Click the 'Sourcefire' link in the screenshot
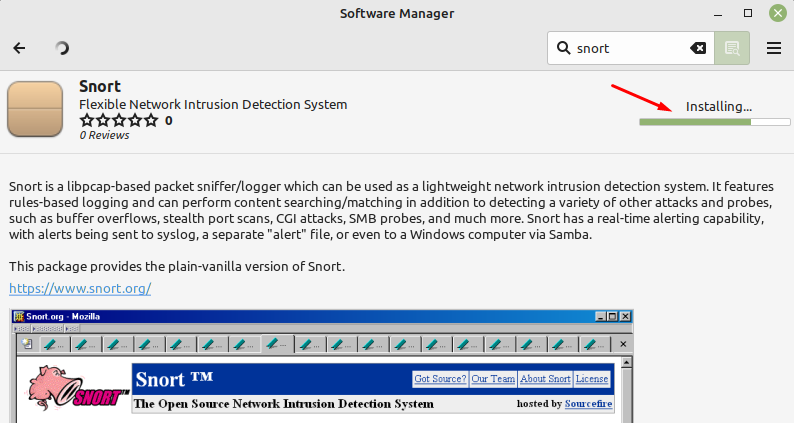The width and height of the screenshot is (794, 423). pyautogui.click(x=588, y=404)
